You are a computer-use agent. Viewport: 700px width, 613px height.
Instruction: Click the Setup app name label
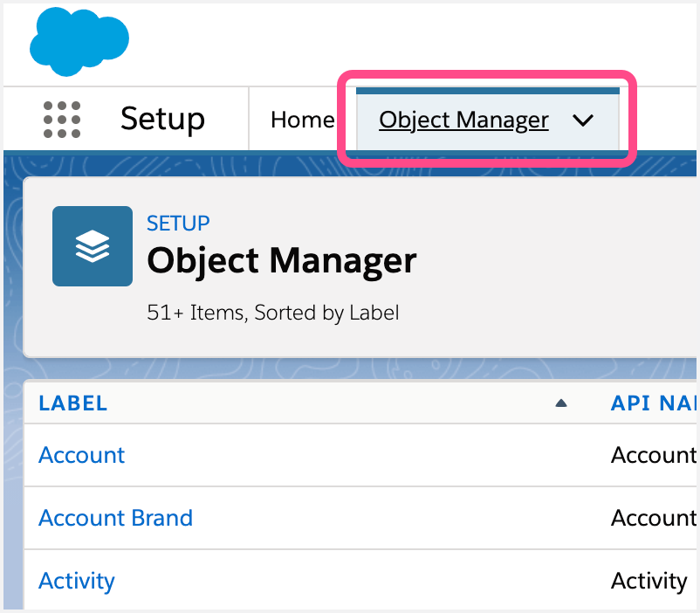162,119
